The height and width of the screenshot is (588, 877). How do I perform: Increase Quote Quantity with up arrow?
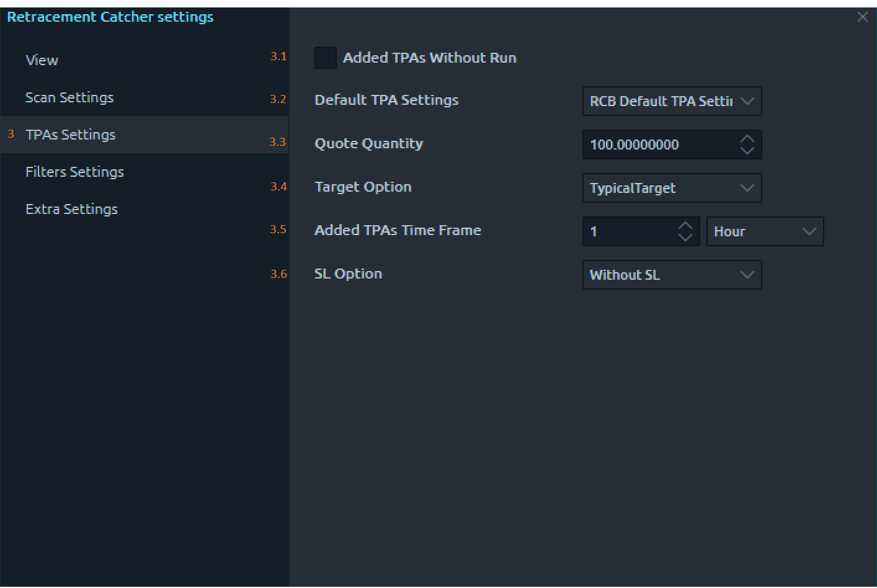point(747,139)
